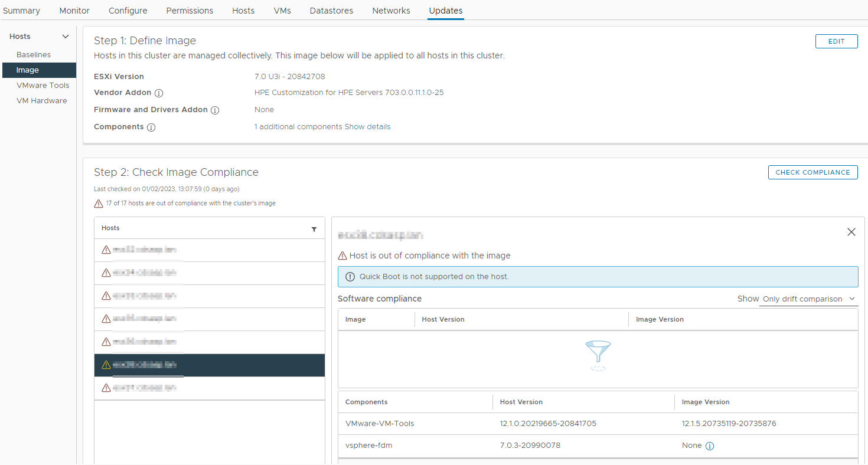868x465 pixels.
Task: Open the Hosts tab
Action: click(243, 11)
